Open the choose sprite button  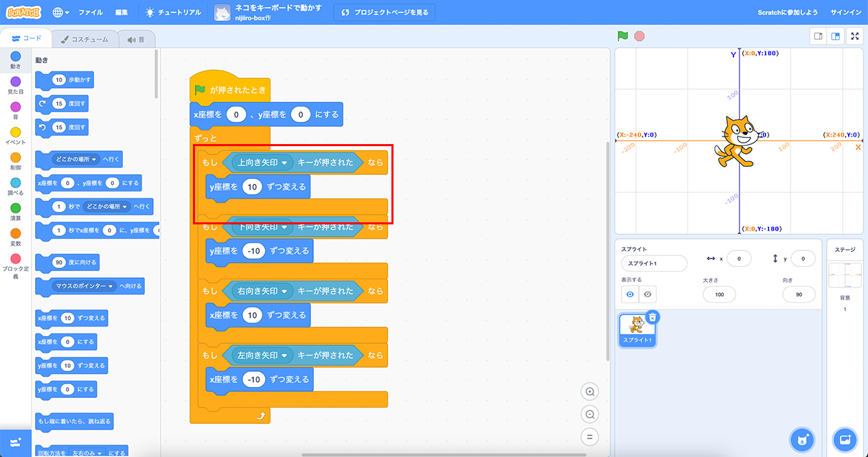coord(802,438)
